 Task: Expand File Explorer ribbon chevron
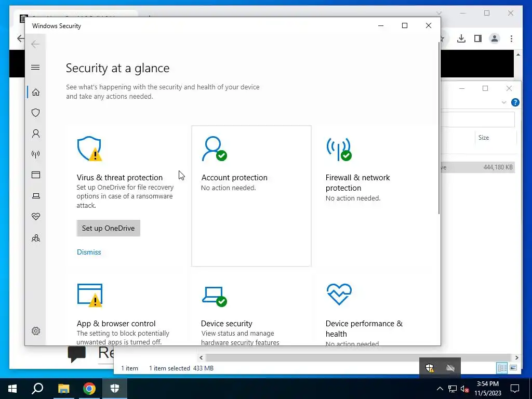click(x=504, y=102)
